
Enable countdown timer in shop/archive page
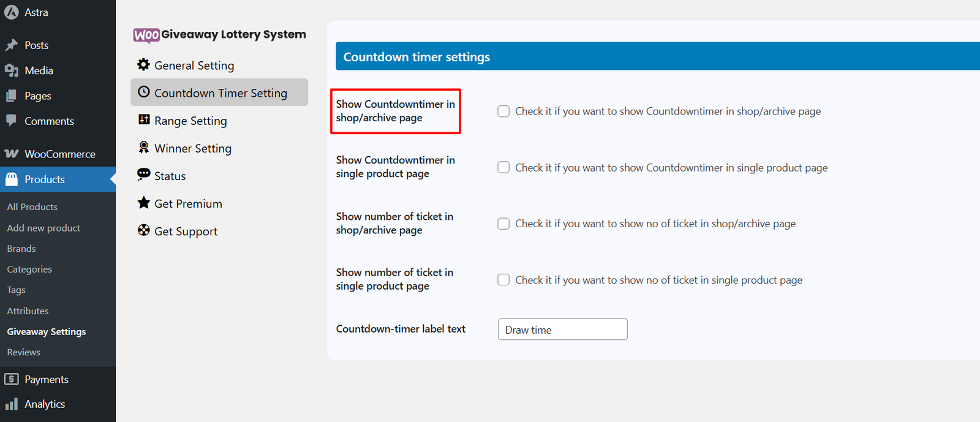[x=503, y=111]
